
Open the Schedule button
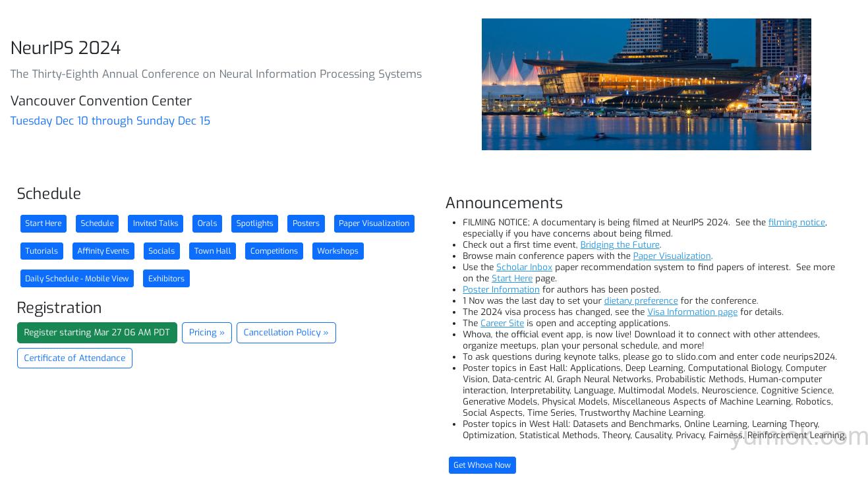pos(97,223)
